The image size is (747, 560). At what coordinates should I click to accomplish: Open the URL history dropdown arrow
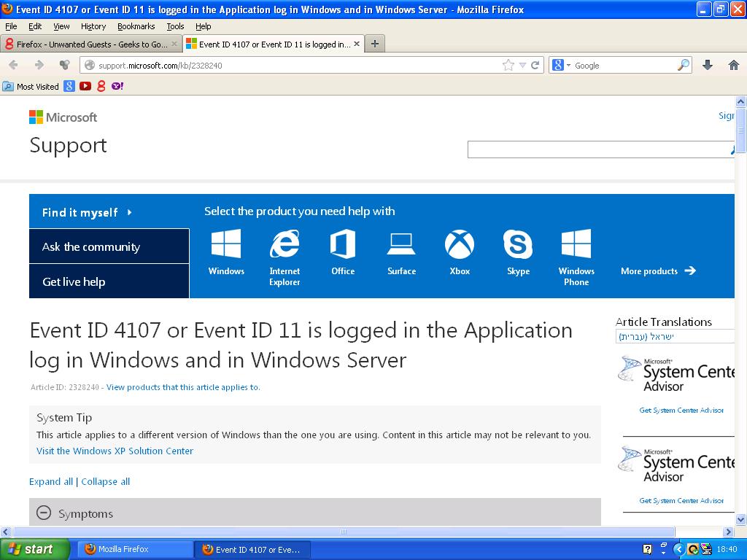[x=522, y=65]
